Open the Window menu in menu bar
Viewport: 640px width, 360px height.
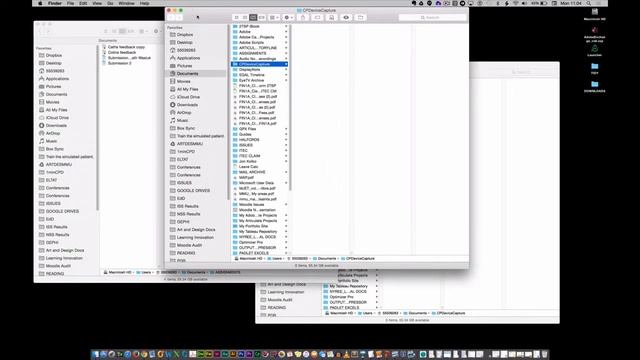[126, 3]
